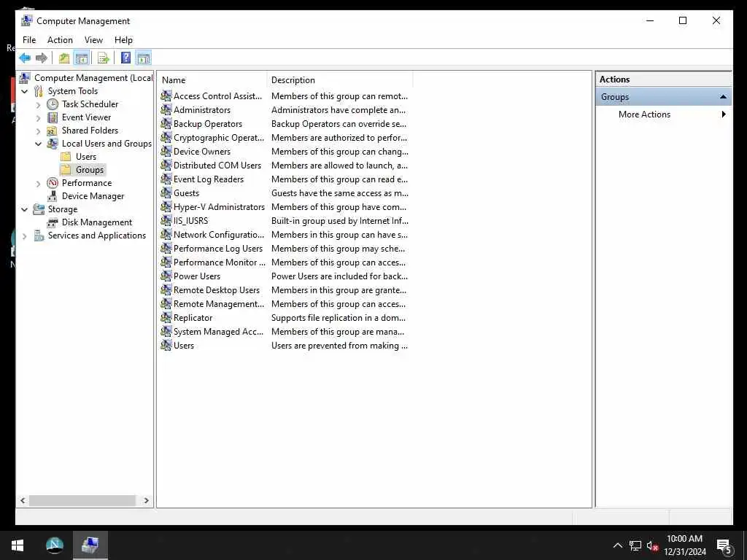Click the Services and Applications icon
The image size is (747, 560).
[39, 236]
